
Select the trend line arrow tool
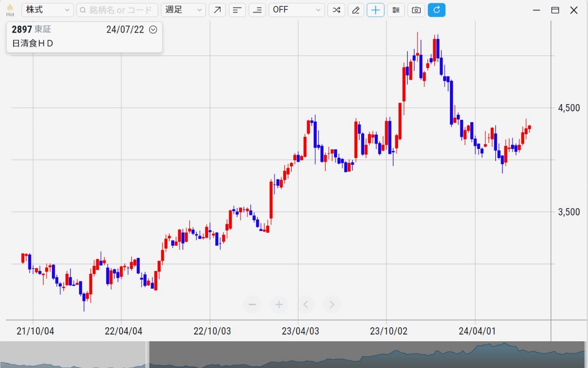tap(217, 10)
